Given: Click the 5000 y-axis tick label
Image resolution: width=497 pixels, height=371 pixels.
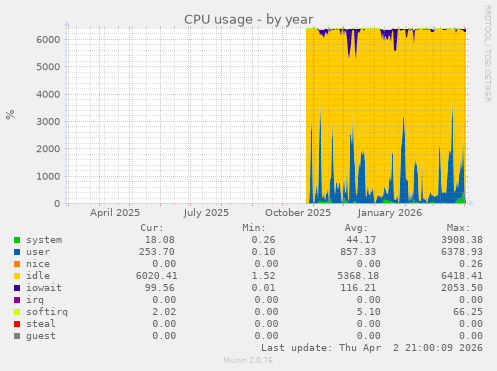Looking at the screenshot, I should (x=48, y=67).
